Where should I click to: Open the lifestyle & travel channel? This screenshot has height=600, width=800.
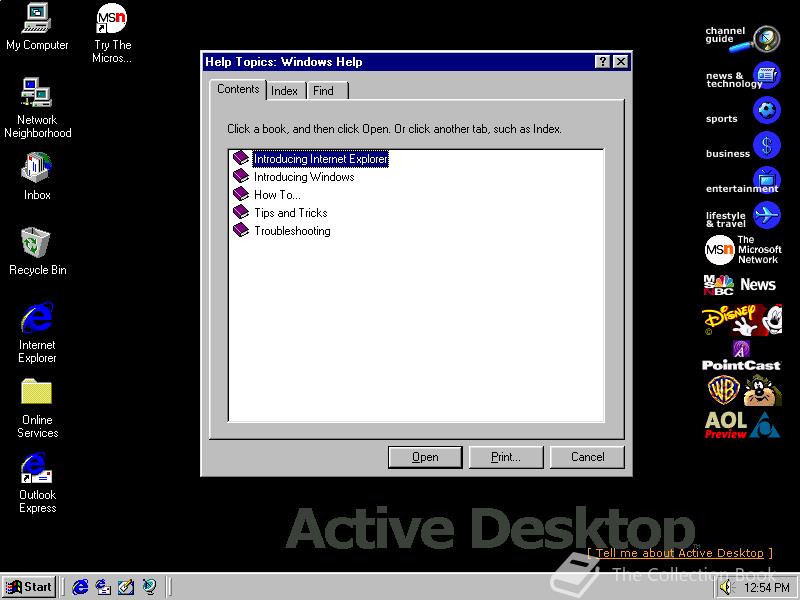point(742,216)
